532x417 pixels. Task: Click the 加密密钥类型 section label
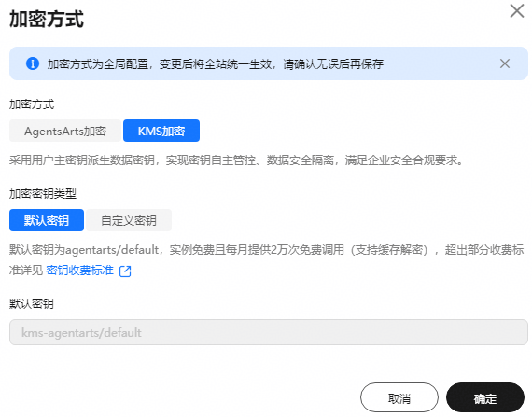43,194
